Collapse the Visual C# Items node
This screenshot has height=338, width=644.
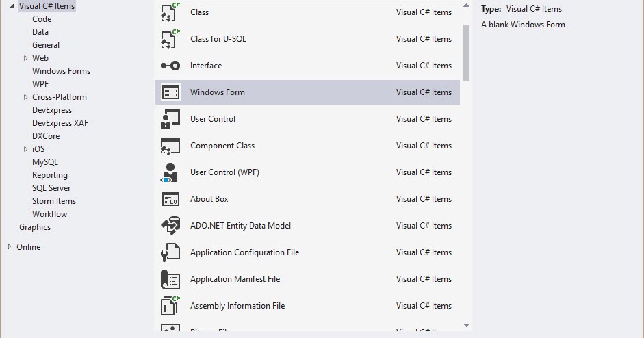coord(12,6)
